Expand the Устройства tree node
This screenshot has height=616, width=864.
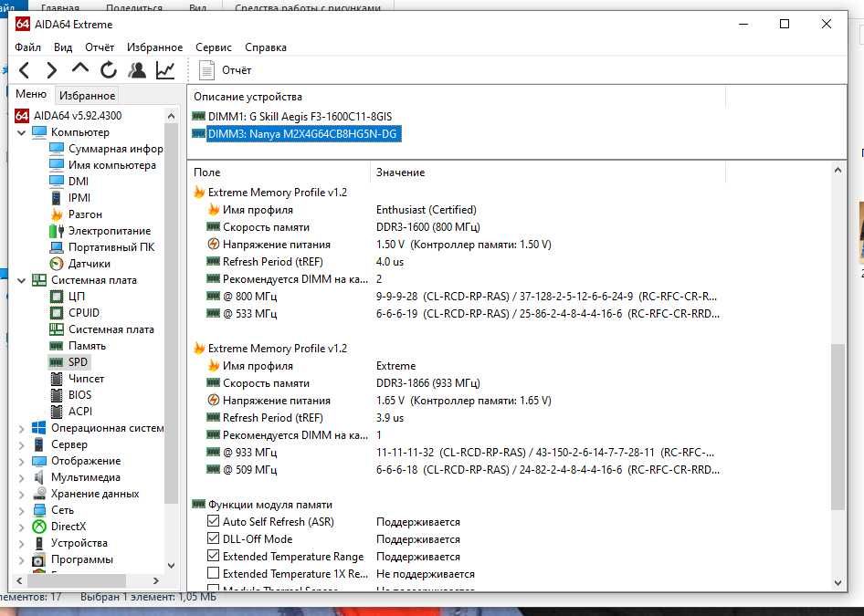[x=22, y=543]
